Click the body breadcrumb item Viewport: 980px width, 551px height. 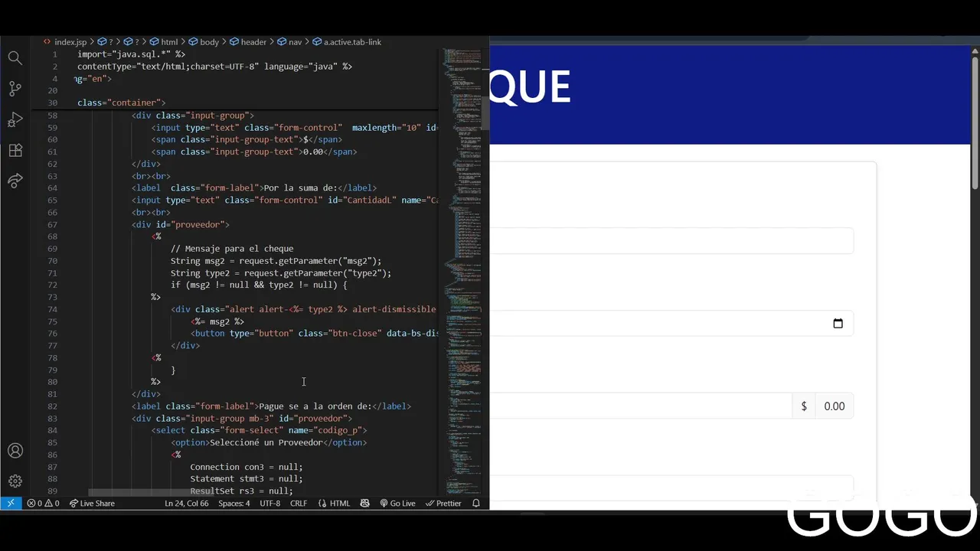click(x=204, y=42)
